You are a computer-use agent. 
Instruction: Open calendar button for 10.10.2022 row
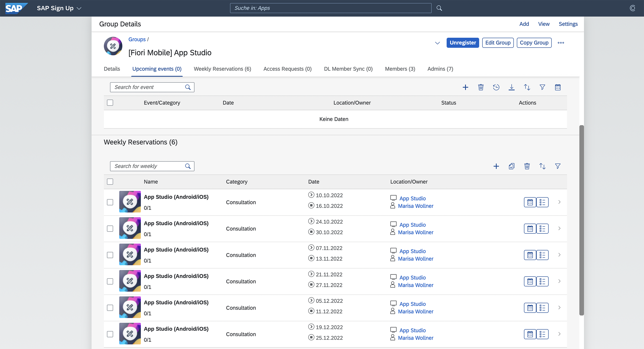tap(530, 202)
